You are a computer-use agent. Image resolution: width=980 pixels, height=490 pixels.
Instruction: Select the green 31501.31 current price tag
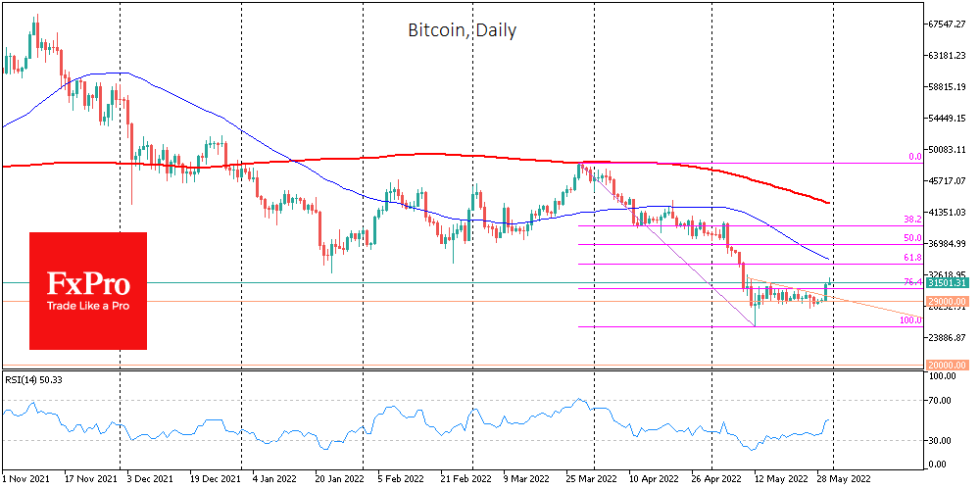[948, 283]
